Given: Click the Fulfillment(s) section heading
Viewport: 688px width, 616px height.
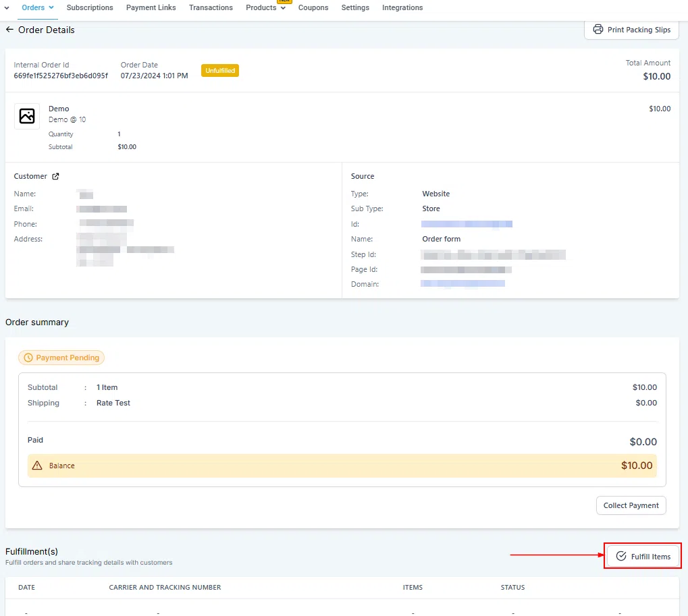Looking at the screenshot, I should 32,551.
